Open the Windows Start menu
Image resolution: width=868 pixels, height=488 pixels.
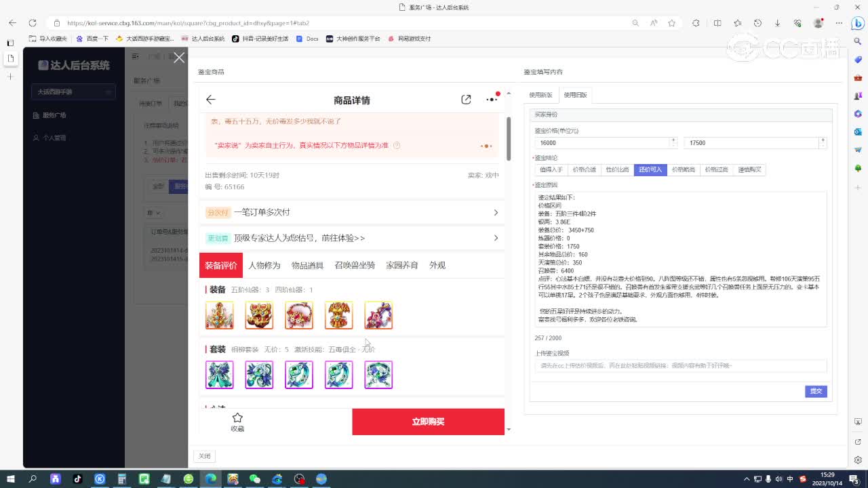[x=12, y=479]
